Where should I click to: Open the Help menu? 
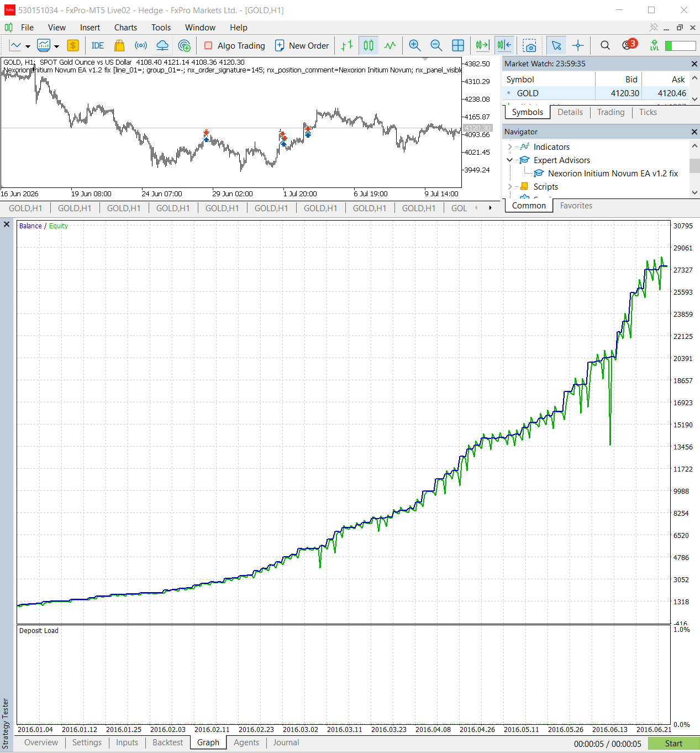tap(239, 28)
